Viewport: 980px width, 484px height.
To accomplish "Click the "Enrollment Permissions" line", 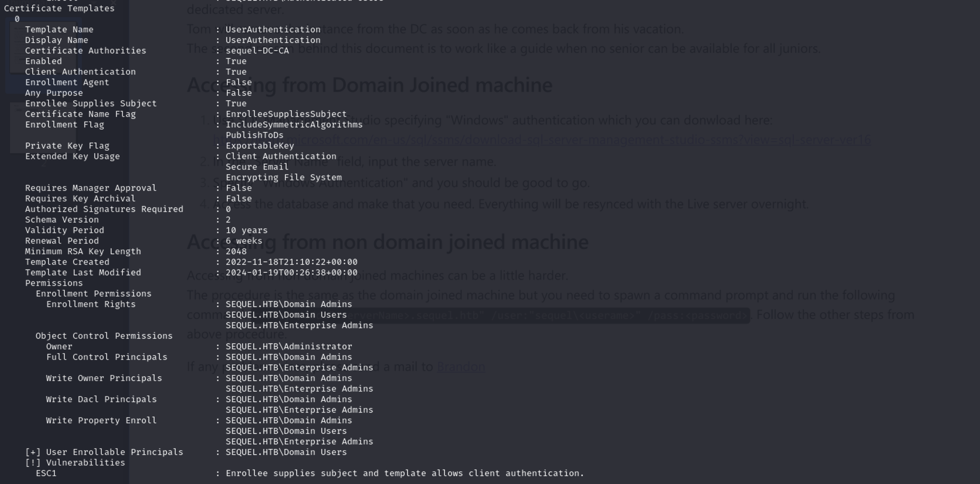I will (x=94, y=294).
